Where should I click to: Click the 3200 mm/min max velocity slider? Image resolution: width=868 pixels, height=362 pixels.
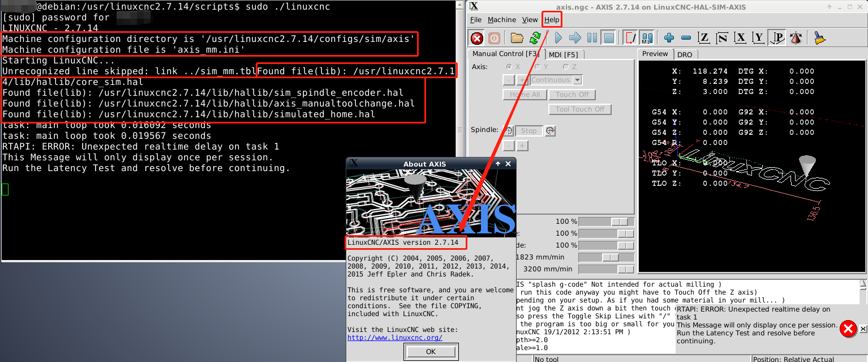click(x=607, y=269)
